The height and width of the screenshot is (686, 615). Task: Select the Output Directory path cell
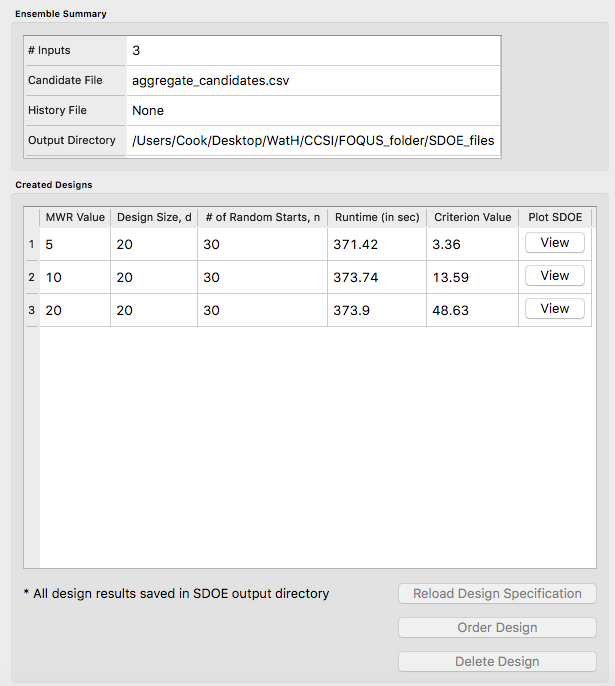[x=313, y=141]
